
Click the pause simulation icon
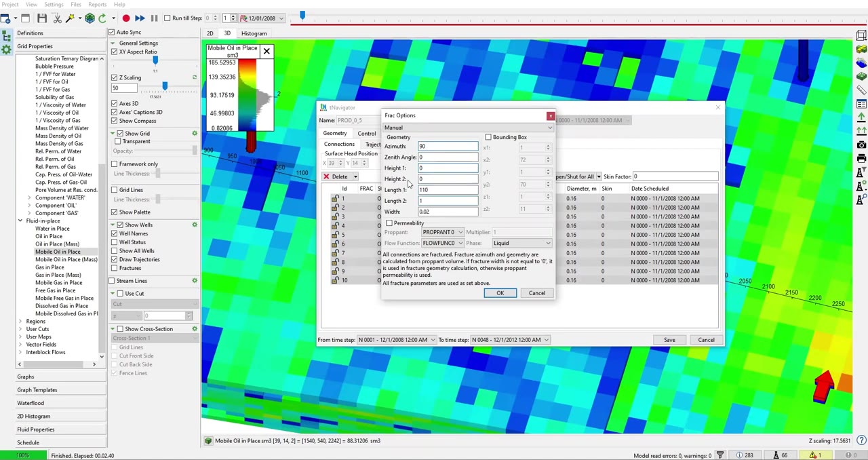click(x=153, y=18)
